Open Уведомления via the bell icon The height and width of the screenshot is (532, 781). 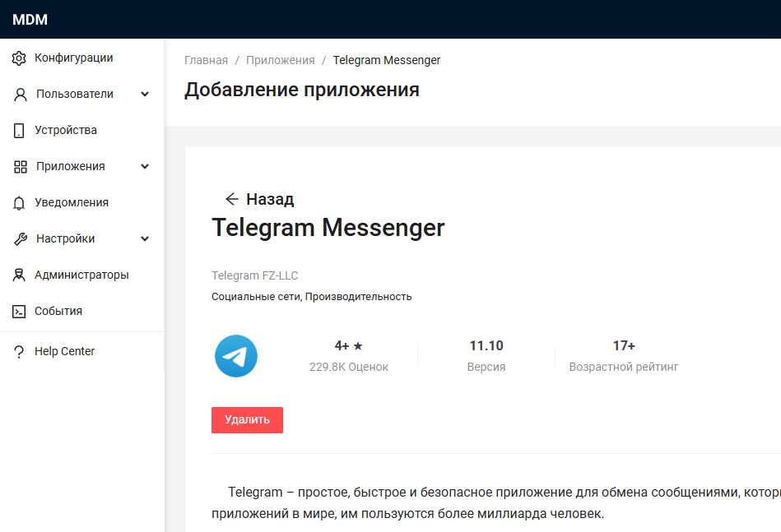19,203
